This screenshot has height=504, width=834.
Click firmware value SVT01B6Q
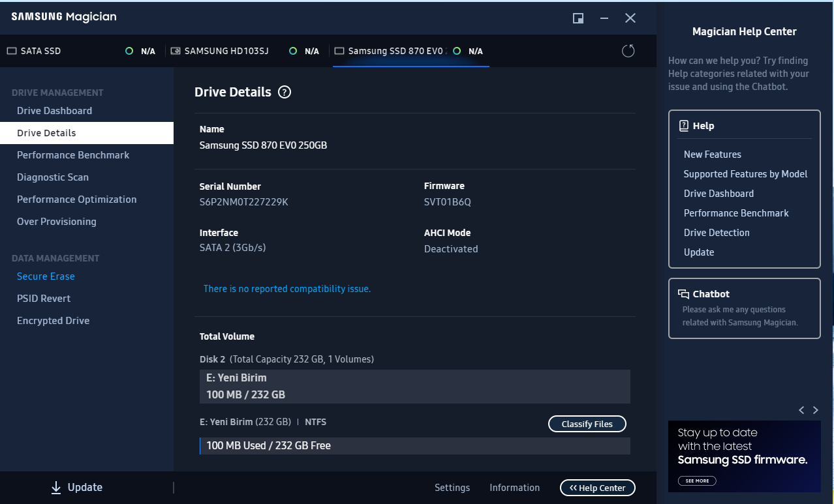pos(448,202)
